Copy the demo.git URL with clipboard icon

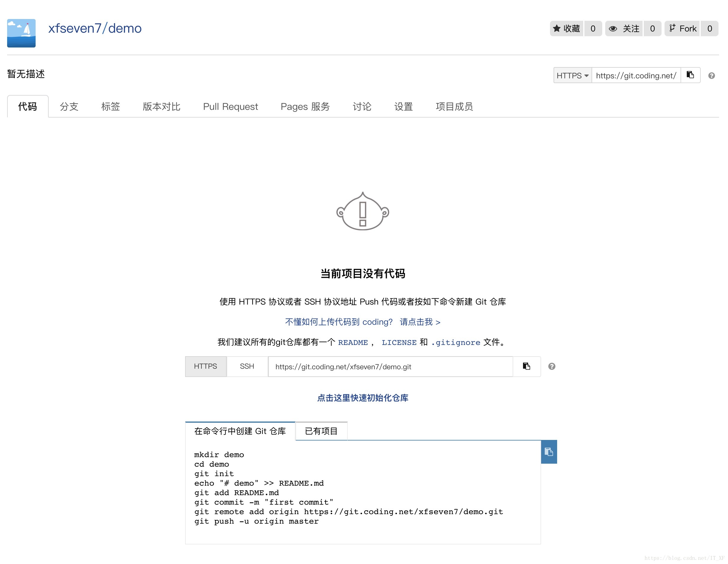[526, 366]
